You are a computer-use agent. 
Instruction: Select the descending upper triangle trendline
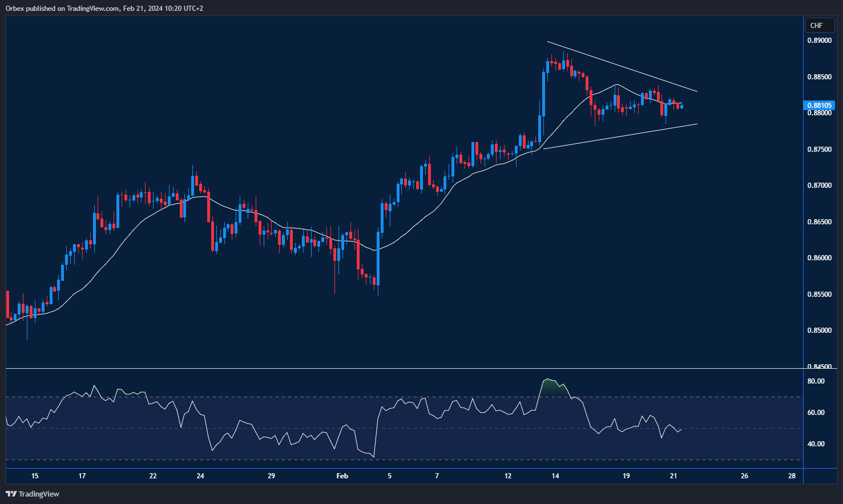(x=622, y=66)
